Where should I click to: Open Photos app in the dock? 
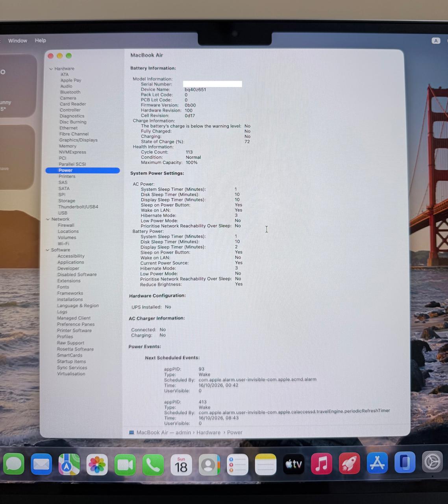[x=97, y=465]
